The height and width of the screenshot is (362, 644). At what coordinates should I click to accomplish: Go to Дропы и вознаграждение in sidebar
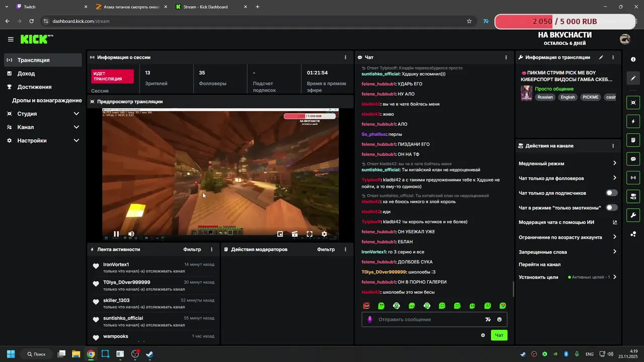[47, 101]
